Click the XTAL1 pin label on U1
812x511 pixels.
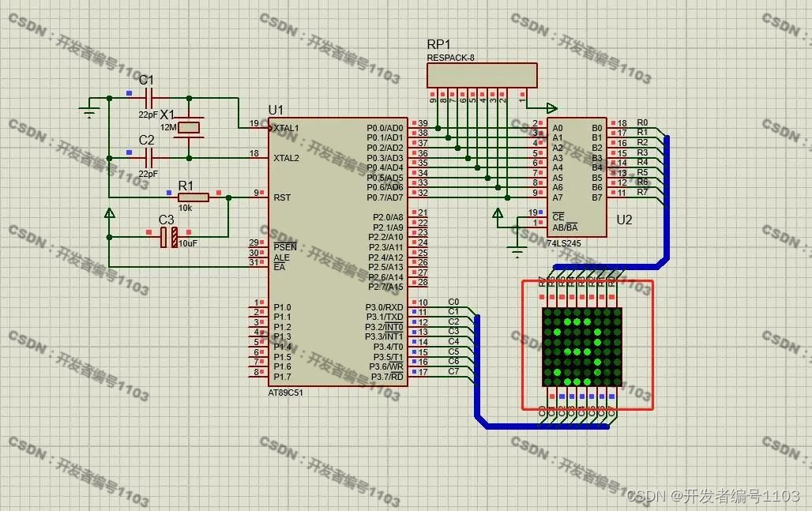pos(284,126)
